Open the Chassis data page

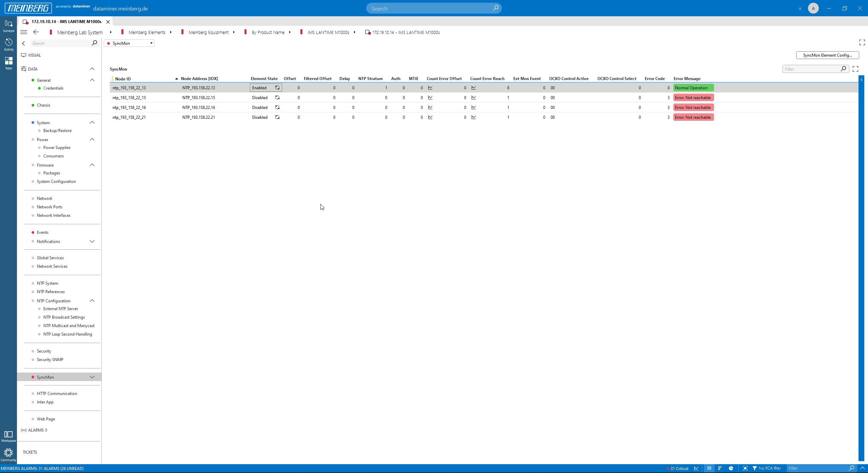point(43,105)
